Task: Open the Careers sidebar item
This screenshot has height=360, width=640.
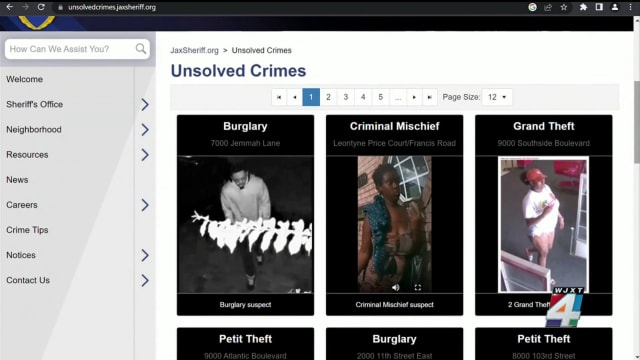Action: coord(22,205)
